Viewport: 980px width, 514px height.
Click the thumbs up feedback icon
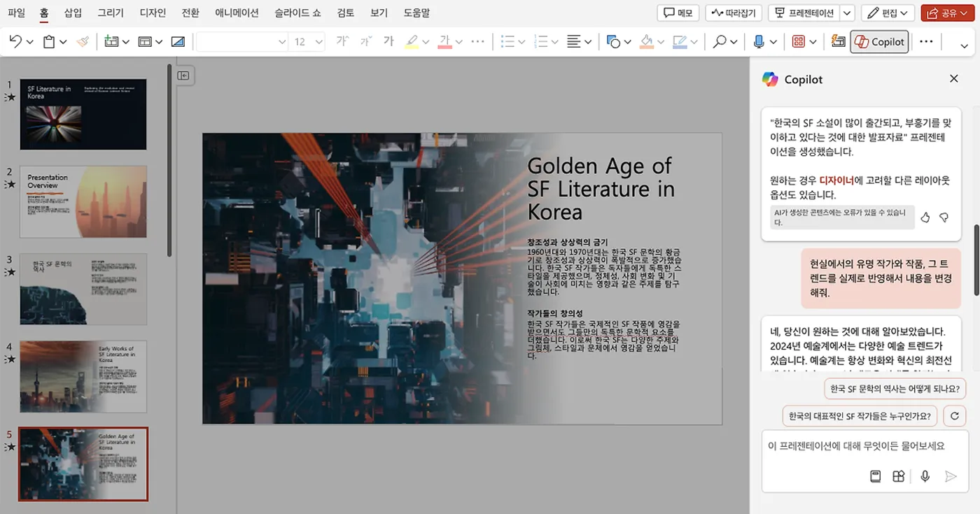point(925,217)
